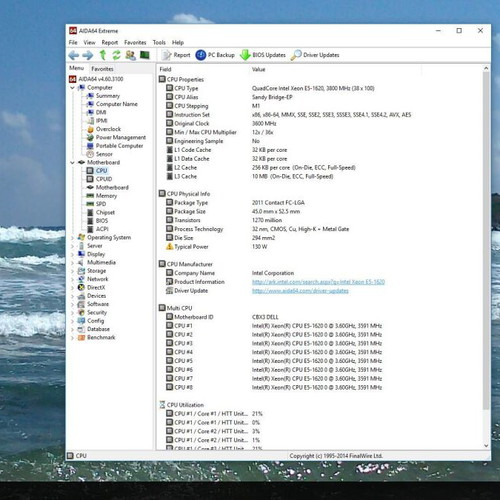The width and height of the screenshot is (500, 500).
Task: Collapse the Computer tree node
Action: (72, 88)
